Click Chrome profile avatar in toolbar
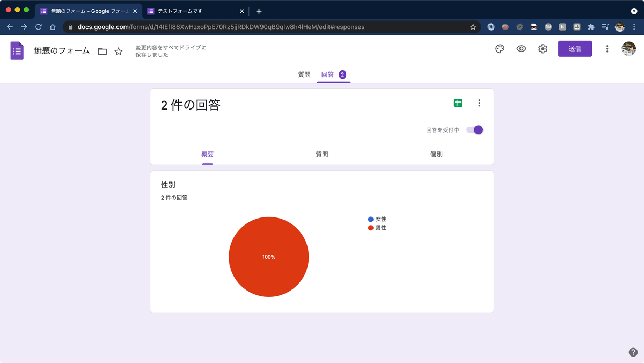This screenshot has height=363, width=644. click(x=620, y=27)
